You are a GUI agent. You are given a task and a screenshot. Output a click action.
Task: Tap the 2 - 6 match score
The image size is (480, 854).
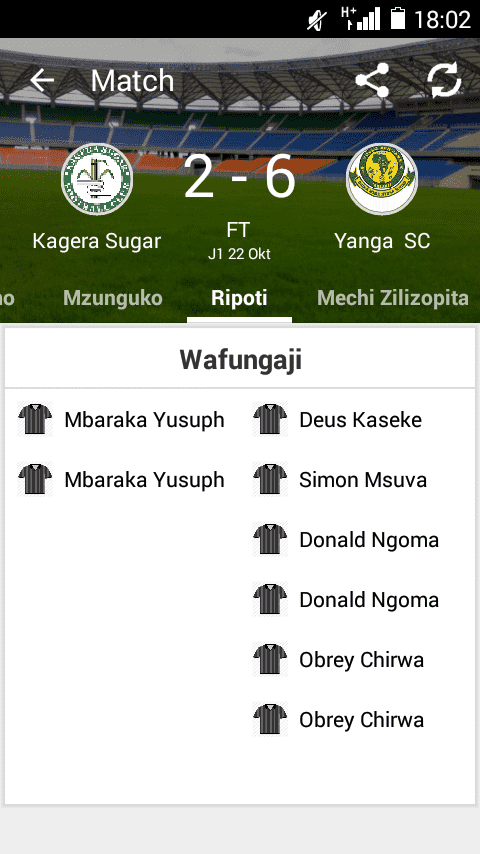pos(240,177)
